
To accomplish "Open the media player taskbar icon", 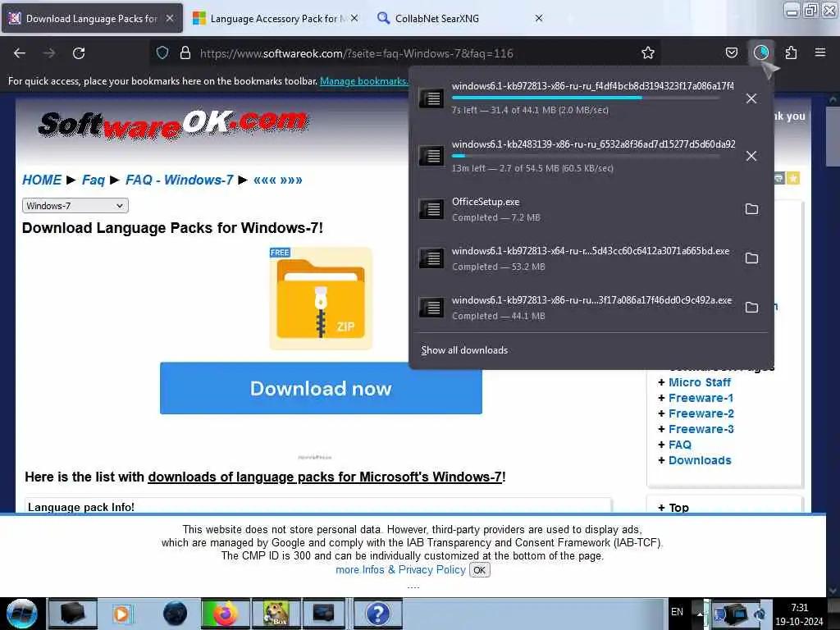I will click(x=122, y=614).
